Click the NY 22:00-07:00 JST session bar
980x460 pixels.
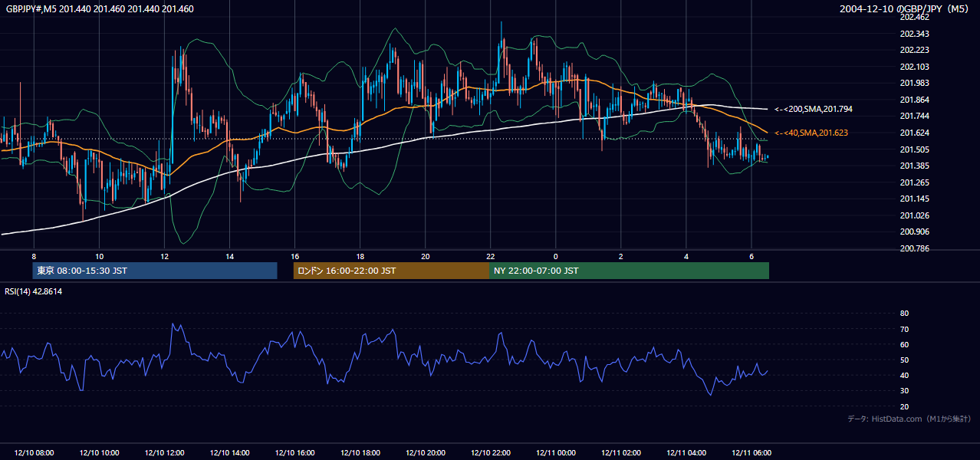pos(629,271)
